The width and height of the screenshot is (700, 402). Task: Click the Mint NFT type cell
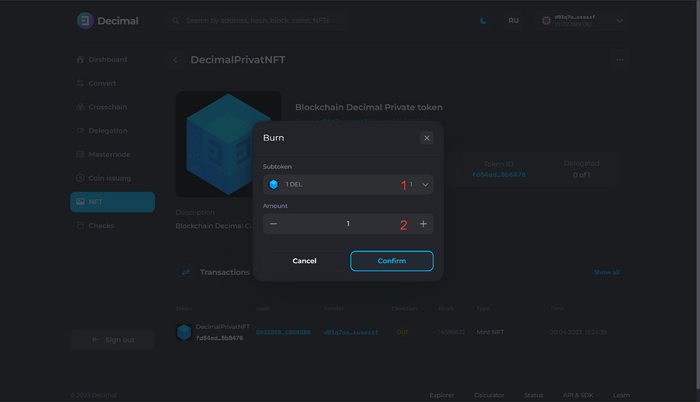click(x=490, y=332)
